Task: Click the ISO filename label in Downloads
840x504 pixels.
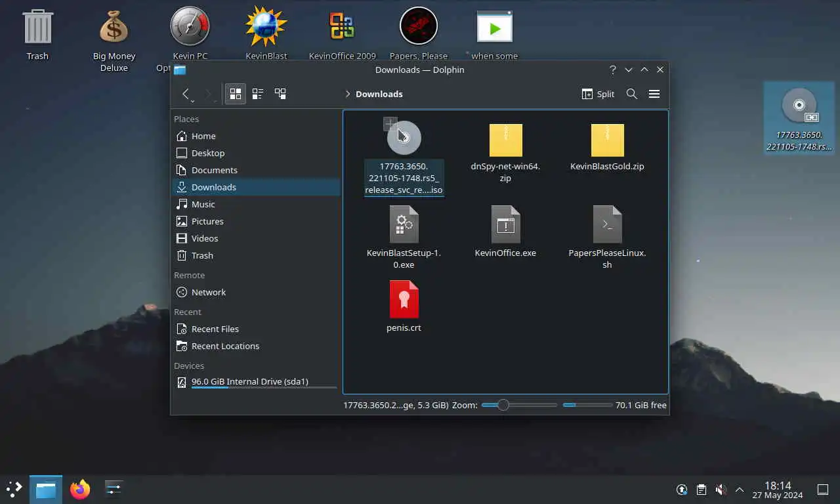Action: pos(404,178)
